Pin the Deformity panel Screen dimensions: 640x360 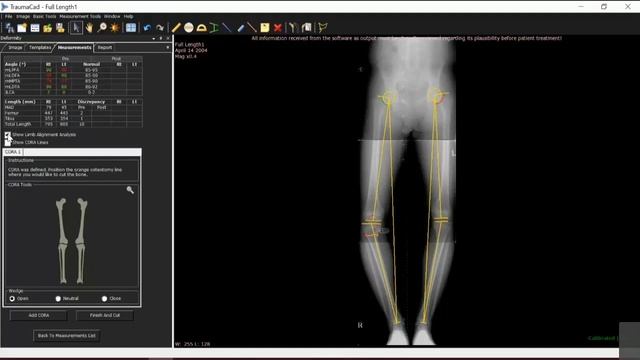coord(161,38)
